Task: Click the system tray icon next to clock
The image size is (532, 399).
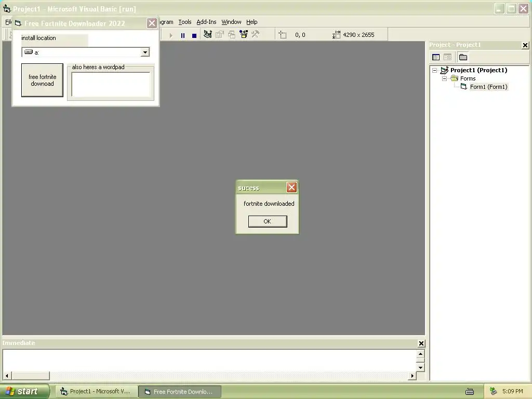Action: click(494, 391)
